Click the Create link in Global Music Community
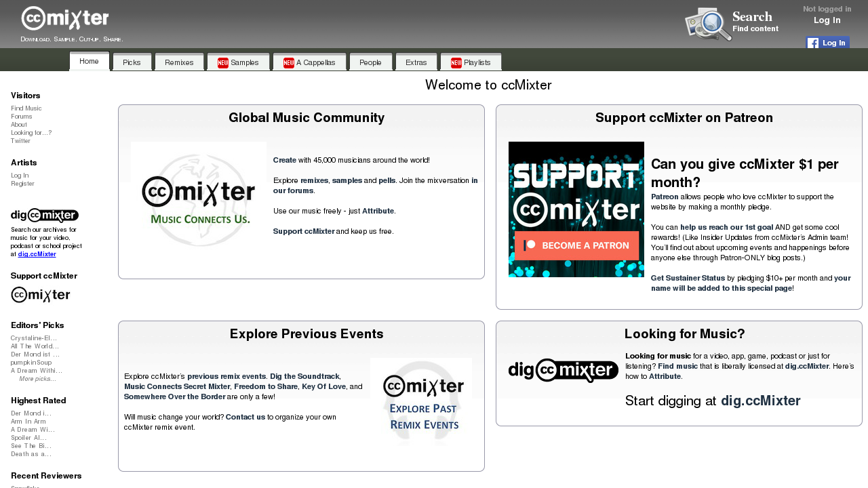 tap(285, 161)
